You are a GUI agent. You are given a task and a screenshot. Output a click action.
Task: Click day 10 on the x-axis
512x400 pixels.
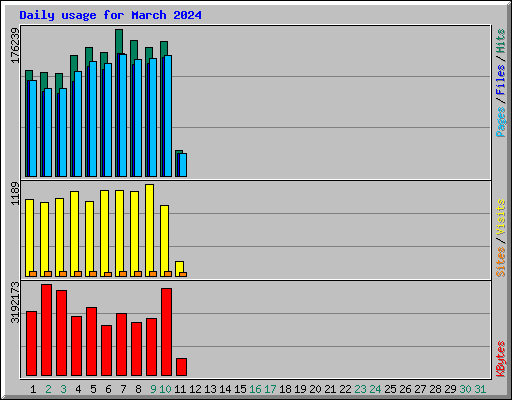coord(165,389)
